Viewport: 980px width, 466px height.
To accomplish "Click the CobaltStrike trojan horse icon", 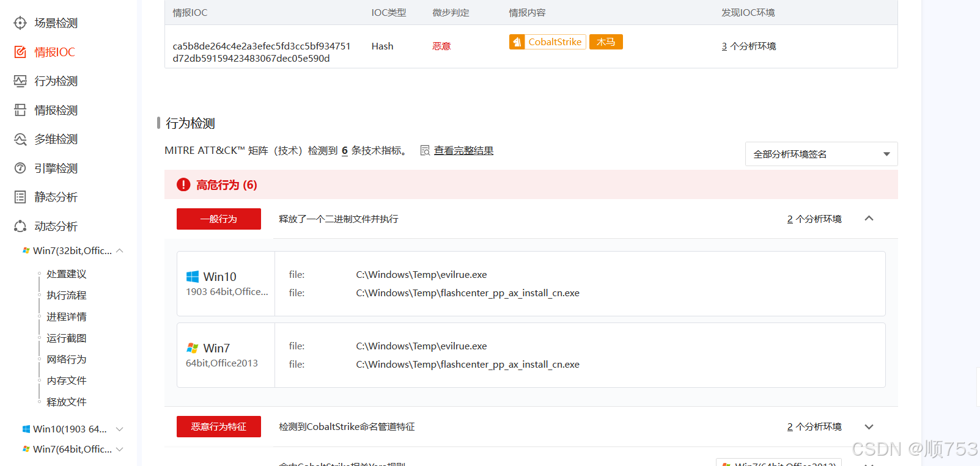I will coord(517,42).
